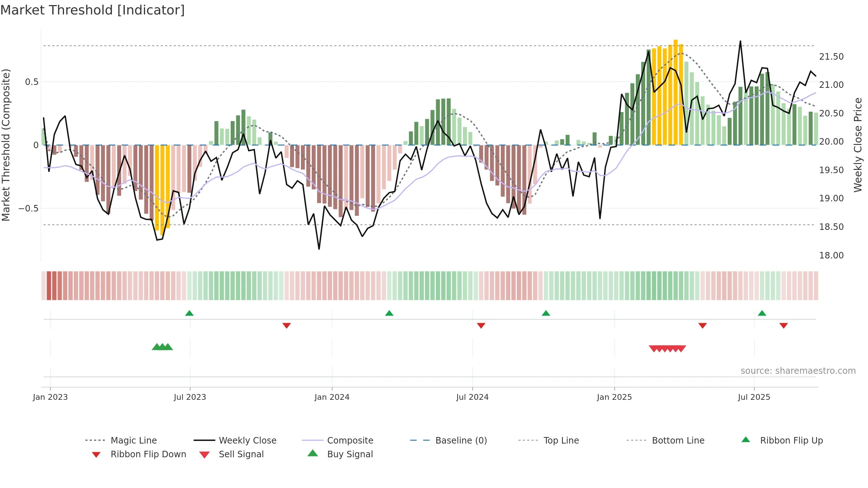Viewport: 868px width, 488px height.
Task: Toggle Composite legend entry
Action: pyautogui.click(x=337, y=440)
